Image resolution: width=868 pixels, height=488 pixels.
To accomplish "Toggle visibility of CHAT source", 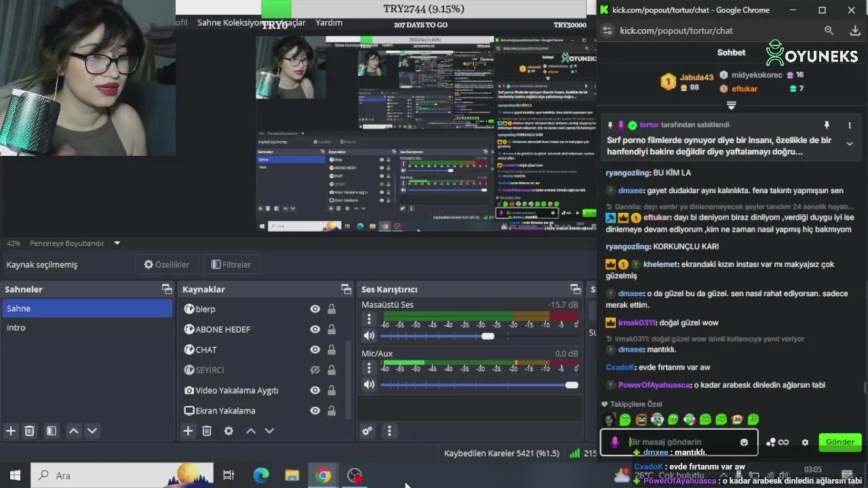I will 315,350.
